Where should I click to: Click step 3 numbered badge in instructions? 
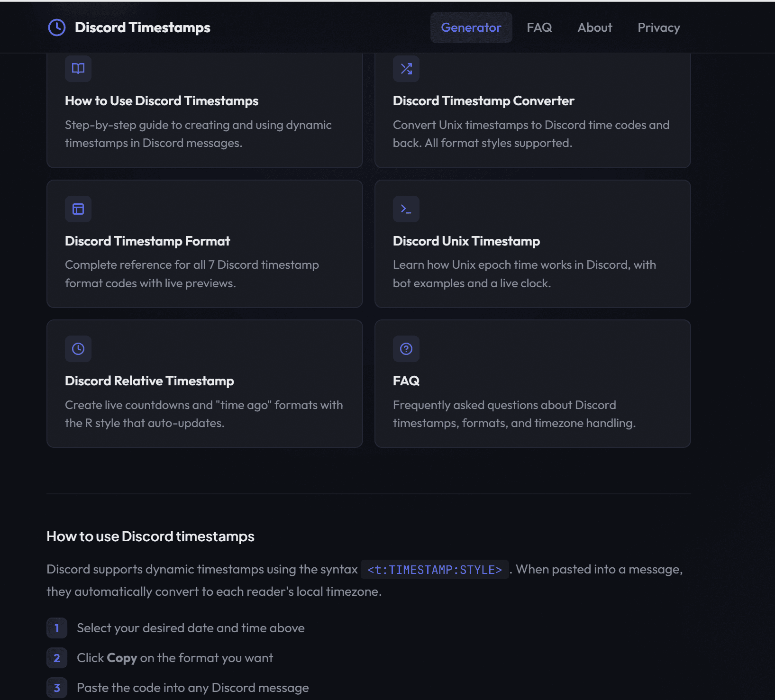pyautogui.click(x=56, y=688)
